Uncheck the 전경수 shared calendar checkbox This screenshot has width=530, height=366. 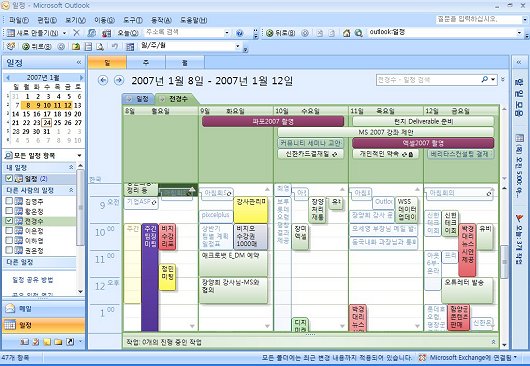click(9, 221)
